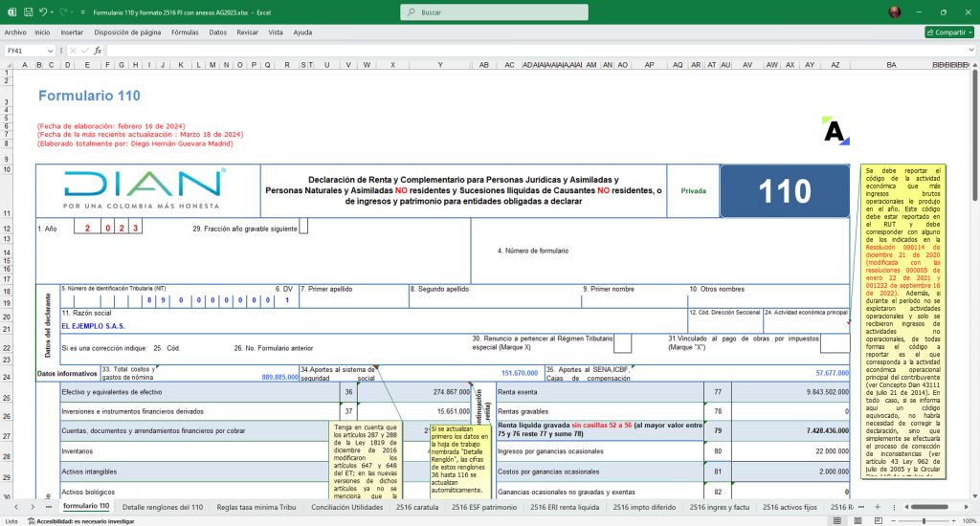Switch to '2516 impto diferido' sheet
This screenshot has width=980, height=526.
(644, 507)
